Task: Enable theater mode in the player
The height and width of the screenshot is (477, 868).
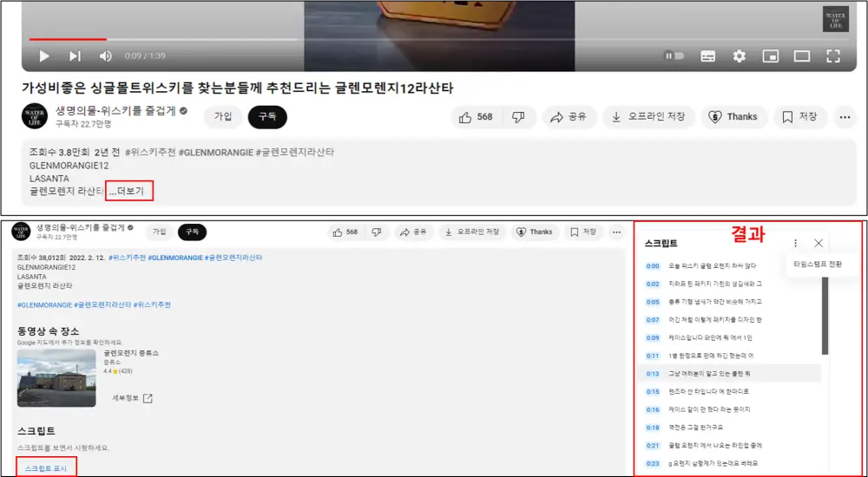Action: 802,56
